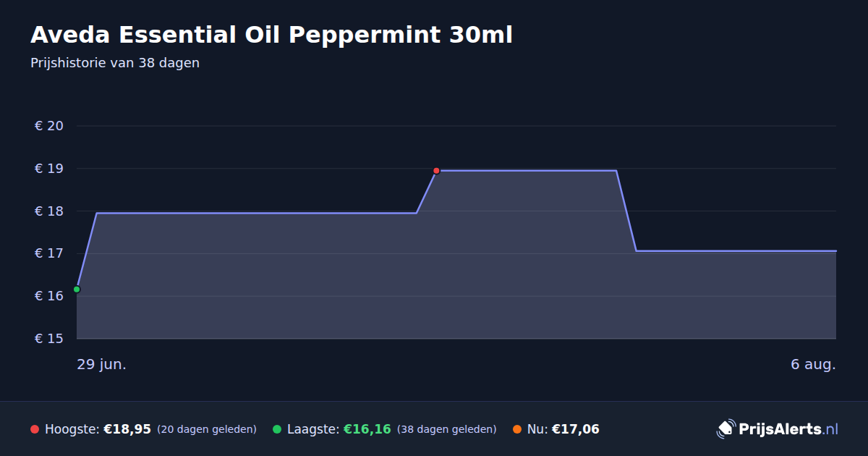Click the € 17 y-axis label
868x456 pixels.
pos(49,253)
